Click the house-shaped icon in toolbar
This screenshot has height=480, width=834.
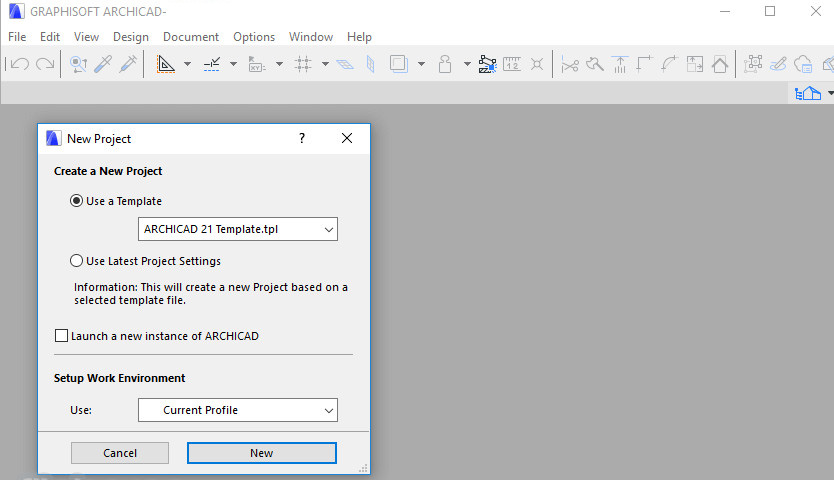720,64
